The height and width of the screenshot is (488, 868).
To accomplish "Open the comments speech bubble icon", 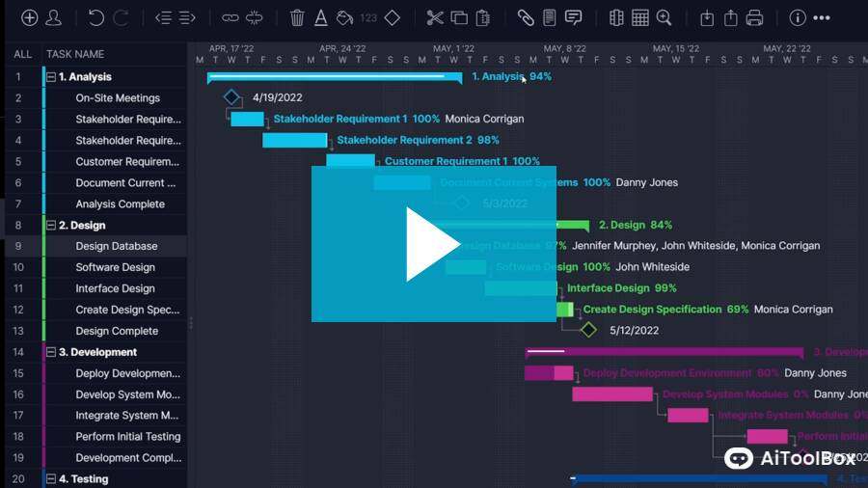I will coord(573,17).
